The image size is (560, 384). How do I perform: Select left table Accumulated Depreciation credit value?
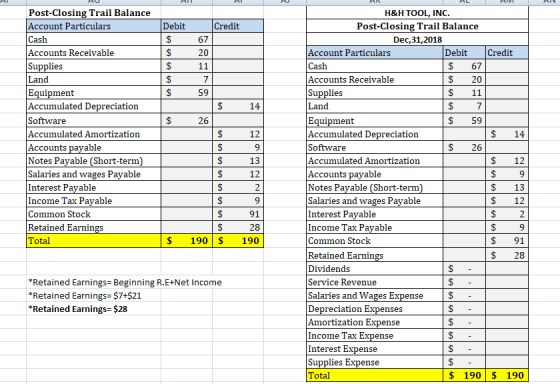click(238, 106)
